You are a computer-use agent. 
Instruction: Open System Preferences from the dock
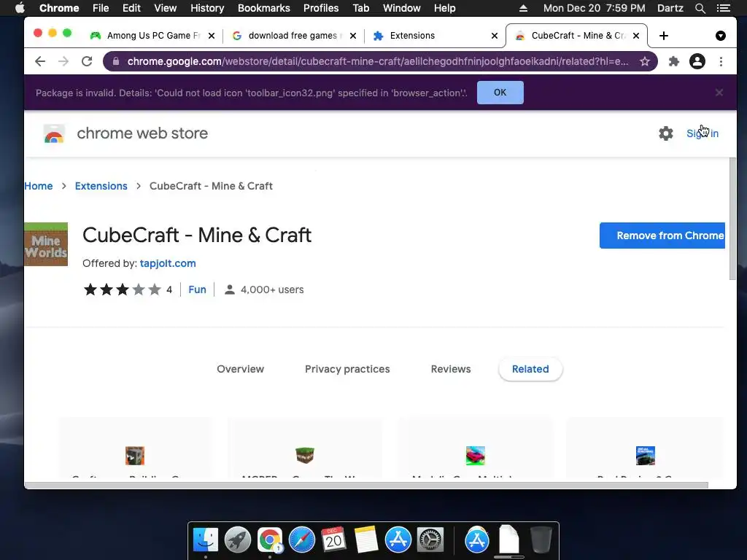pos(430,540)
